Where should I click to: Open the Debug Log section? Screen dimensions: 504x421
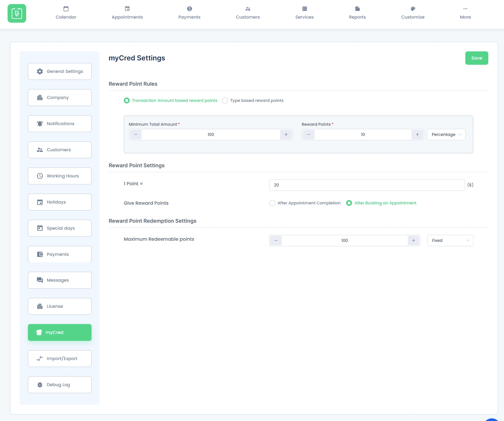click(x=60, y=384)
